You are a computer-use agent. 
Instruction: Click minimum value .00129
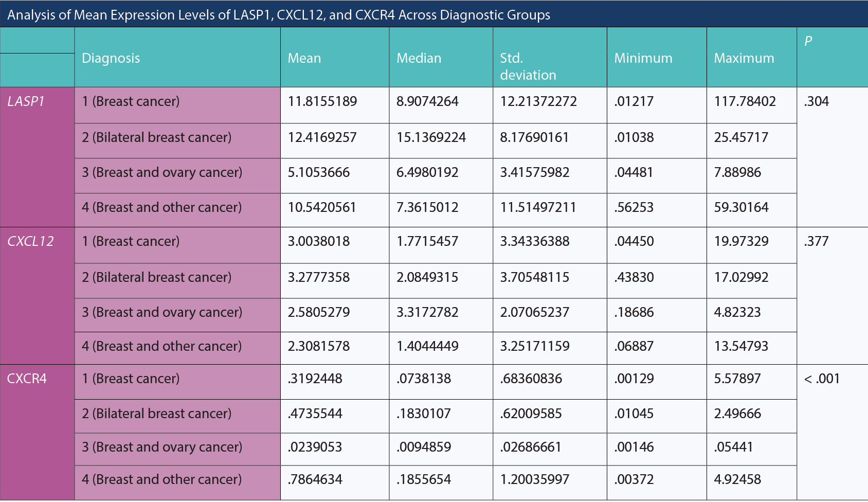(634, 379)
